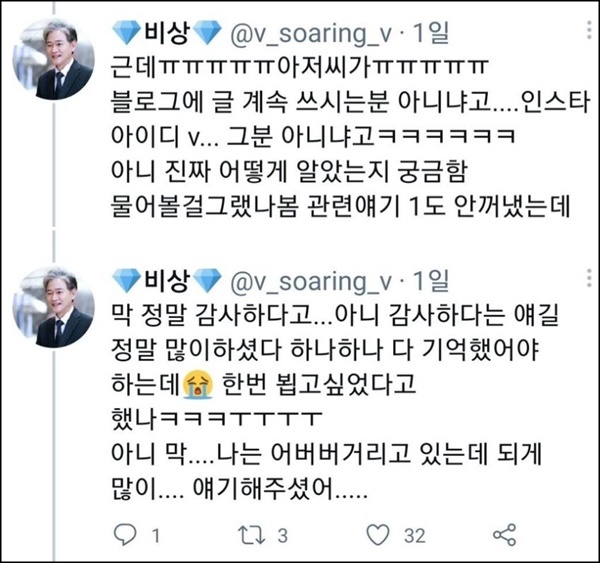Open @v_soaring_v handle on first tweet

click(311, 34)
